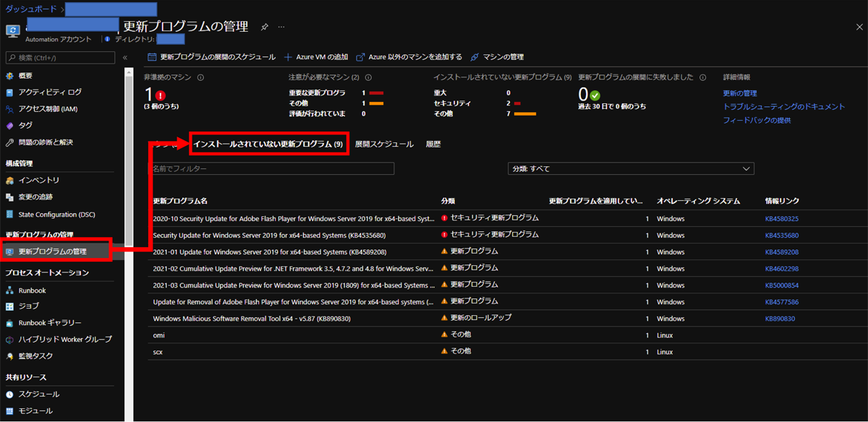Focus the 検索 (Ctrl+/) sidebar search box
The image size is (868, 422).
pos(60,58)
